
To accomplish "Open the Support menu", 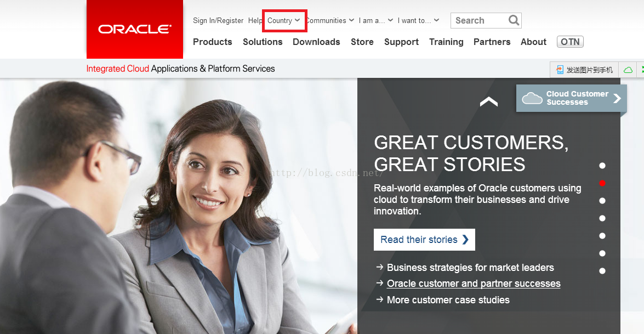I will point(401,42).
